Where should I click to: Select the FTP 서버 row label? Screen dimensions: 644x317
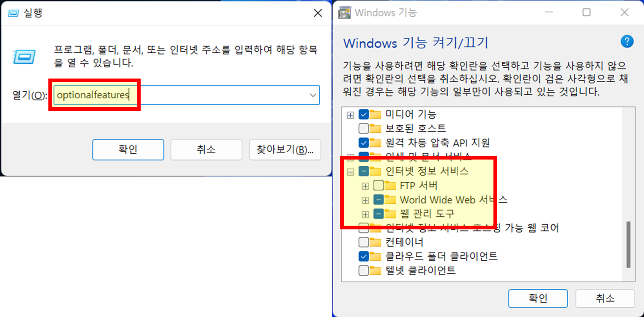click(419, 185)
